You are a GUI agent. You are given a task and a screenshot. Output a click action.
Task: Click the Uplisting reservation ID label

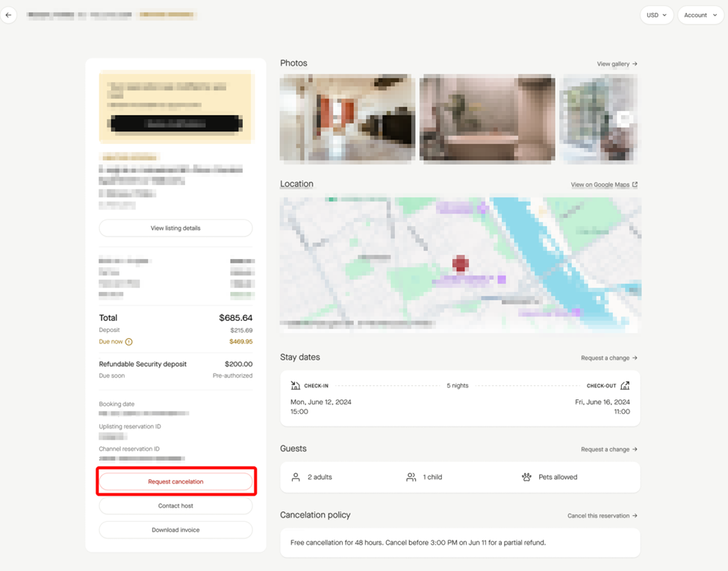tap(130, 426)
